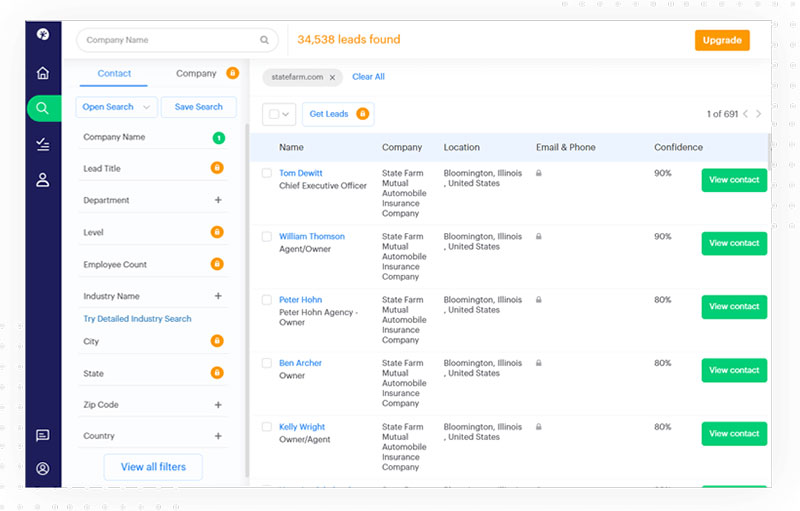Click the View all filters button
The width and height of the screenshot is (800, 511).
(153, 467)
